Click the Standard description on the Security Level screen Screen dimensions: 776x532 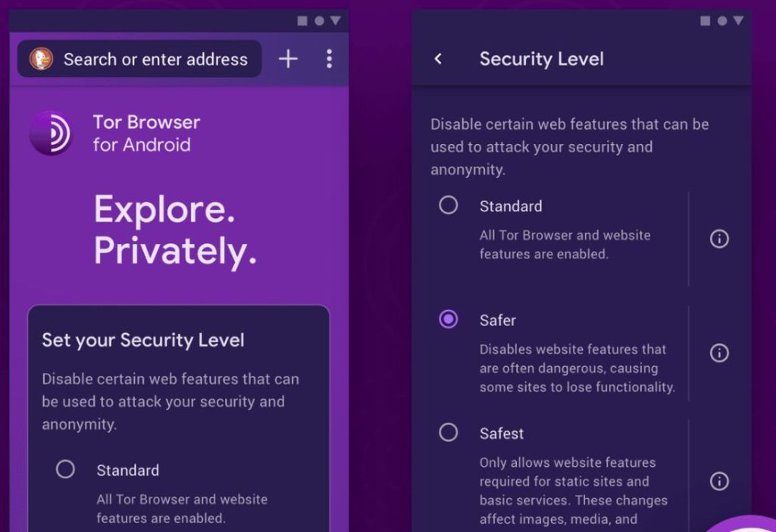pyautogui.click(x=565, y=245)
